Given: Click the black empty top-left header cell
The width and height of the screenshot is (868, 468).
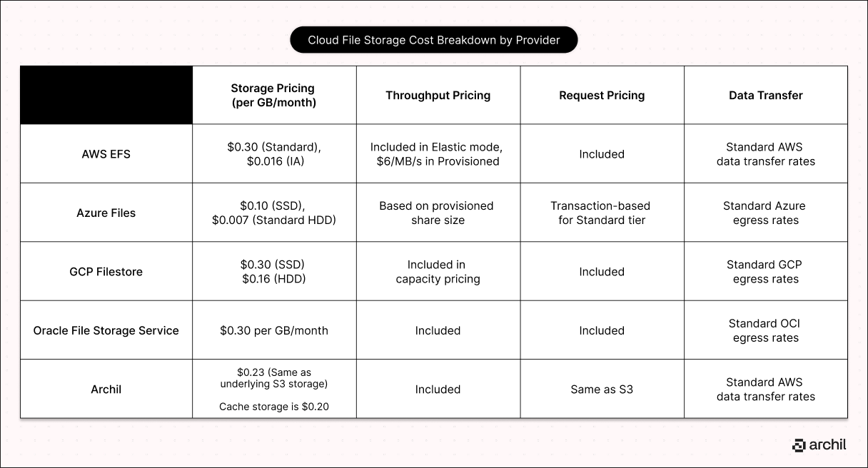Looking at the screenshot, I should (106, 96).
